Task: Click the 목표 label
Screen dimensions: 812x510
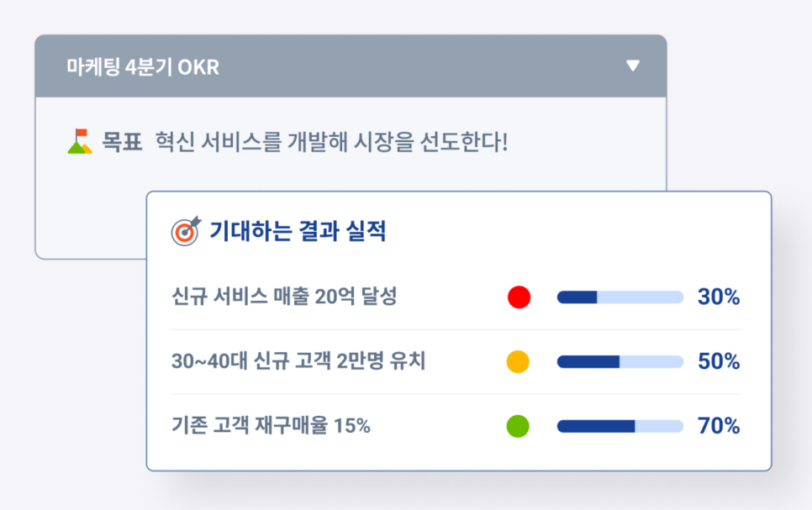Action: [122, 141]
